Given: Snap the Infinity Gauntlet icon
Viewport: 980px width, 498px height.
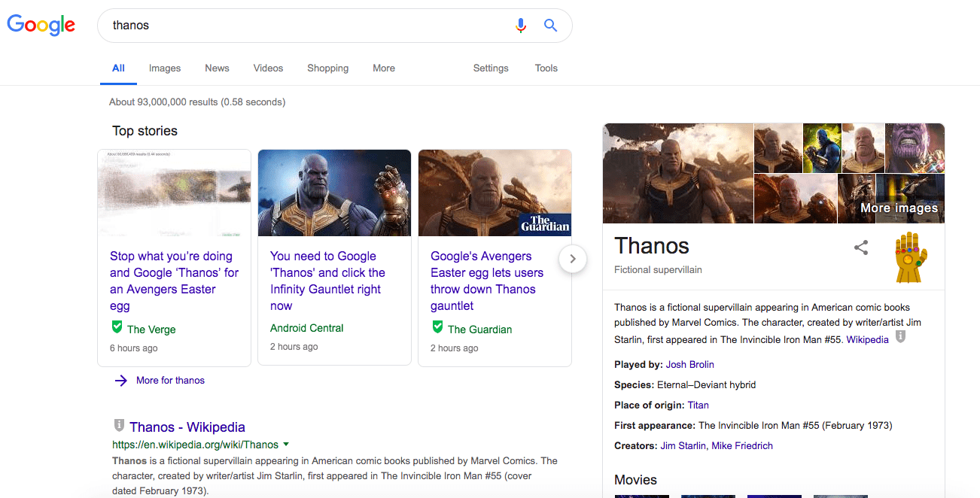Looking at the screenshot, I should pyautogui.click(x=911, y=257).
